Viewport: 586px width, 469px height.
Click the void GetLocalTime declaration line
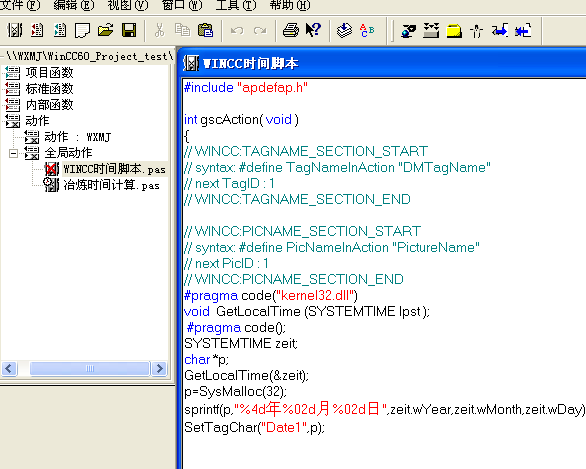[307, 312]
